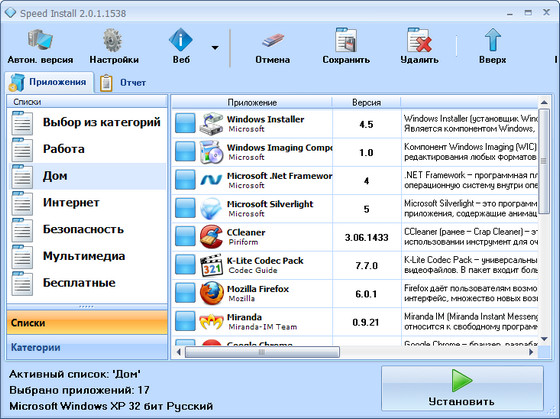
Task: Select the Выбор из категорий list
Action: [x=88, y=123]
